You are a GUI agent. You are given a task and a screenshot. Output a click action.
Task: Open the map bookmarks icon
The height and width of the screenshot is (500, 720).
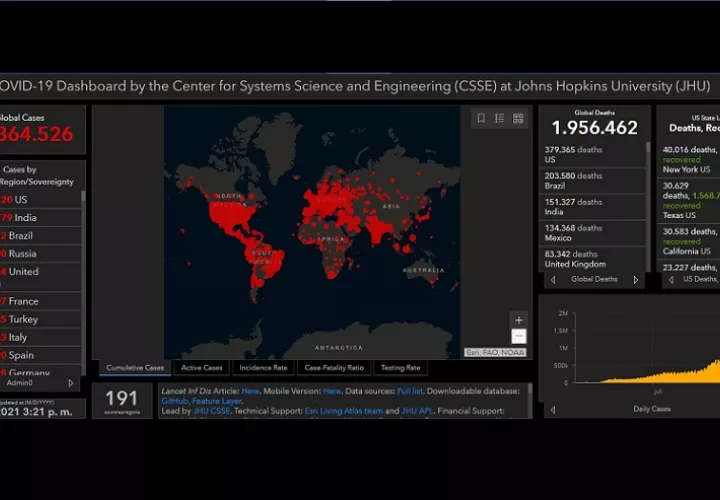(481, 118)
